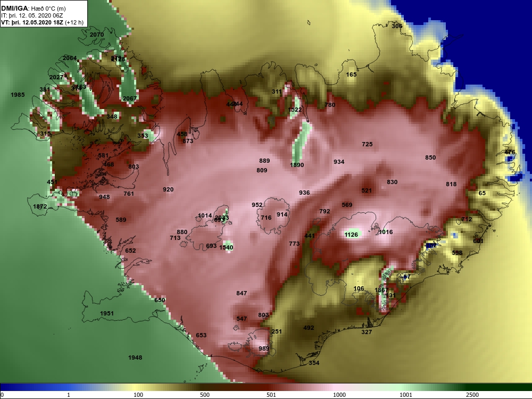
Task: Click the map value 1948
Action: click(x=135, y=358)
